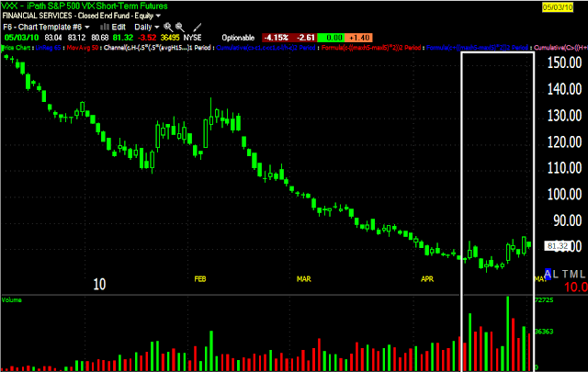Select the red Formula(c-((maxh5 indicator label
The width and height of the screenshot is (588, 372).
tap(371, 48)
